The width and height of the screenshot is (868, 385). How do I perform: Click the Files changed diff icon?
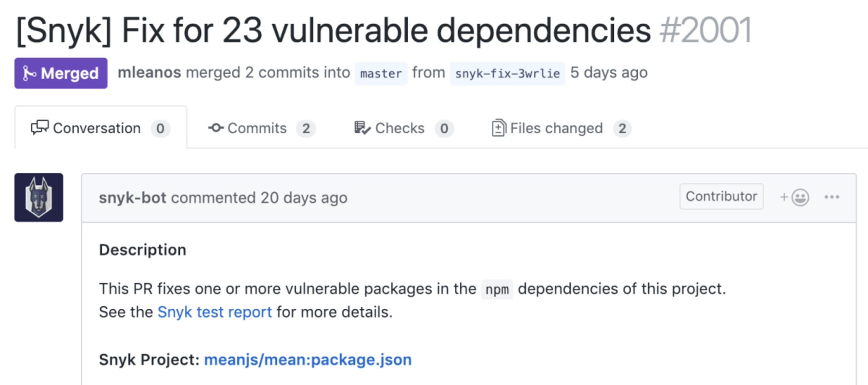click(498, 128)
